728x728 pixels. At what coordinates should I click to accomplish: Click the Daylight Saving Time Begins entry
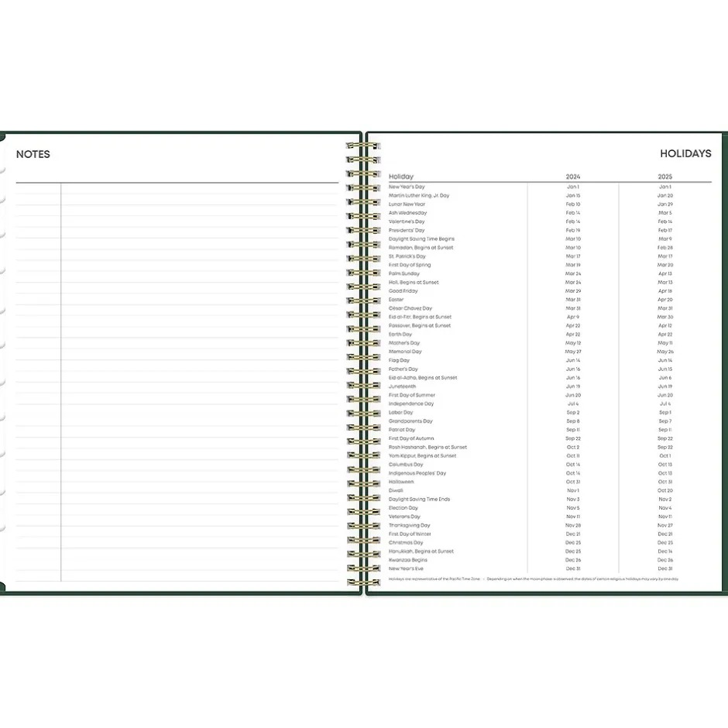tap(421, 239)
